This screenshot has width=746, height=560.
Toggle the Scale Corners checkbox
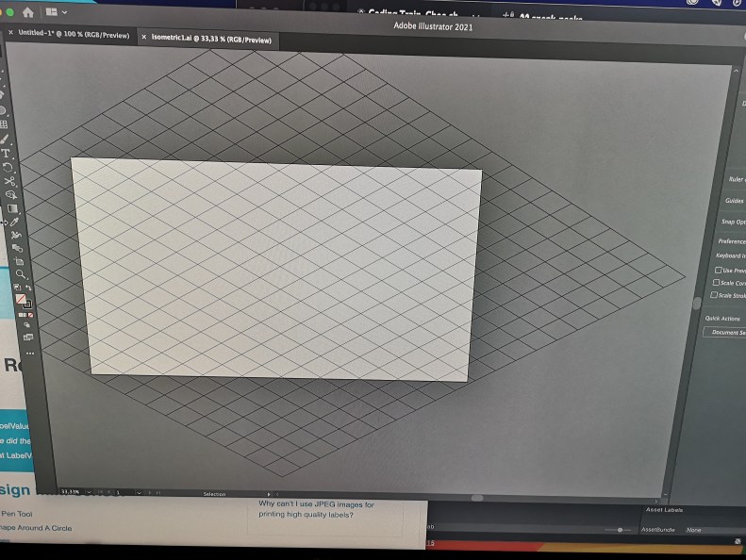pyautogui.click(x=716, y=283)
